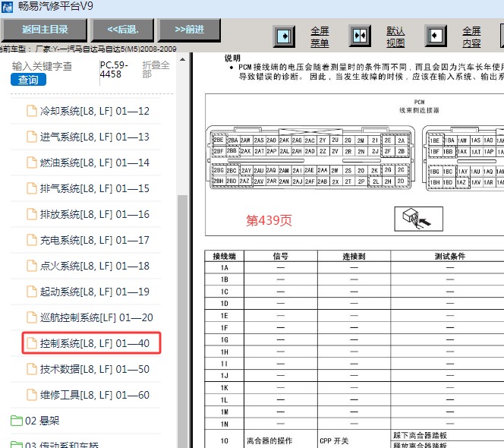Click the 连接到 column header
Viewport: 504px width, 448px height.
point(354,257)
